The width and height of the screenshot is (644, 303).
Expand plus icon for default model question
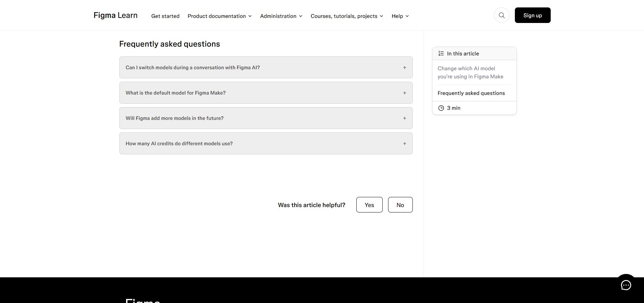click(404, 93)
